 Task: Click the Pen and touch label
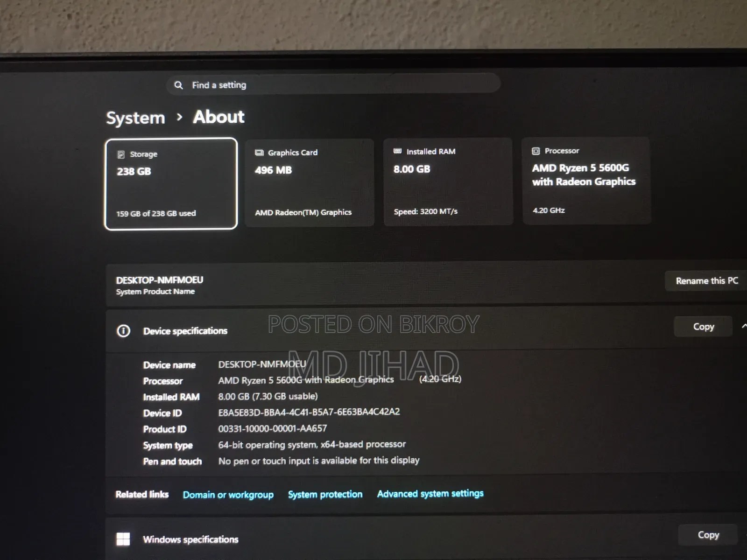[172, 462]
